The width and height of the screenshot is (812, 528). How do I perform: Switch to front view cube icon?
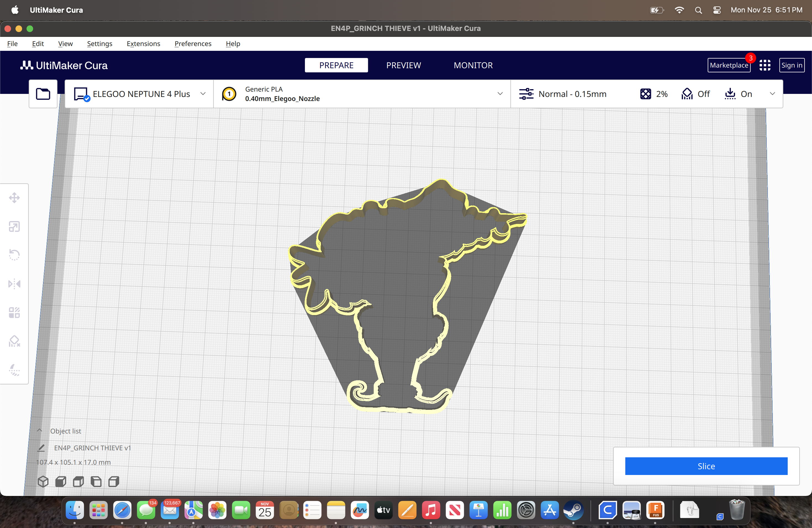coord(61,482)
